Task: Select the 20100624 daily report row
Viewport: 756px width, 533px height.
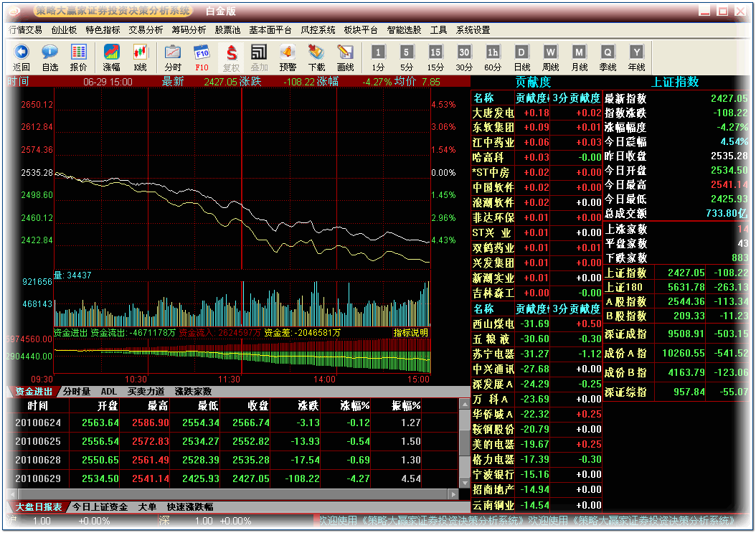Action: (232, 423)
